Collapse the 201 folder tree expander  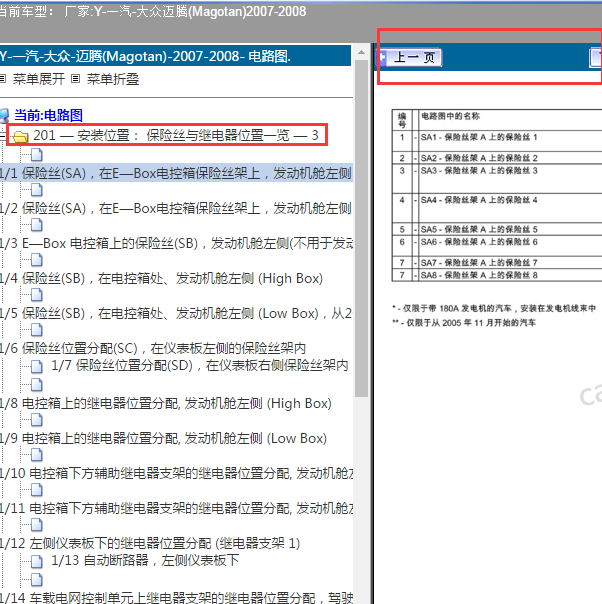[2, 136]
